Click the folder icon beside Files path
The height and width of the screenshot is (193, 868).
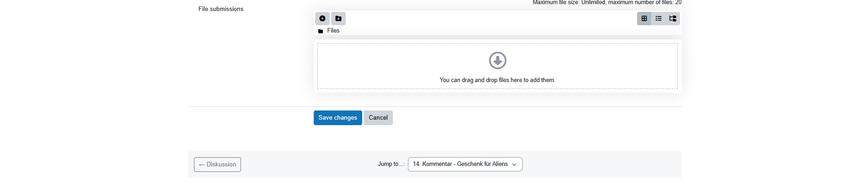pyautogui.click(x=321, y=31)
